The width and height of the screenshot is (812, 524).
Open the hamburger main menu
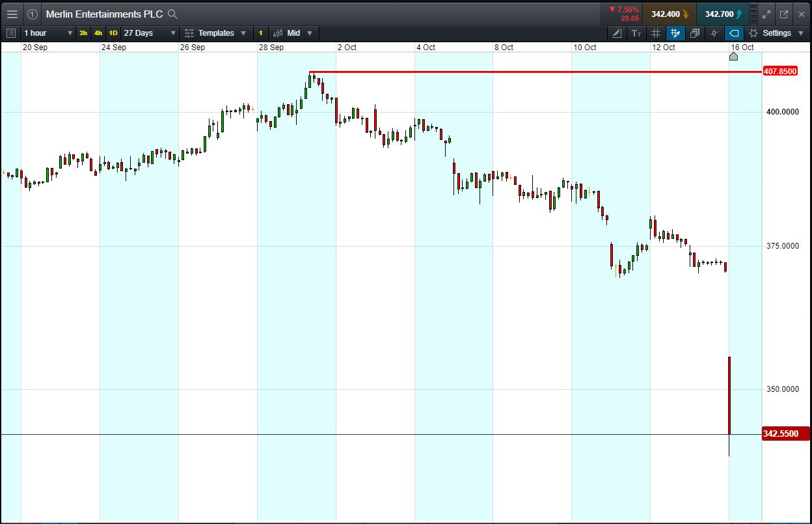point(12,14)
